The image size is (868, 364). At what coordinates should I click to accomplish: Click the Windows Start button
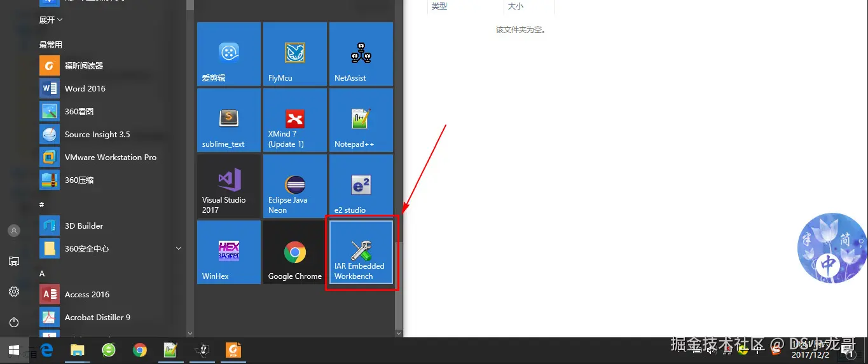(14, 350)
